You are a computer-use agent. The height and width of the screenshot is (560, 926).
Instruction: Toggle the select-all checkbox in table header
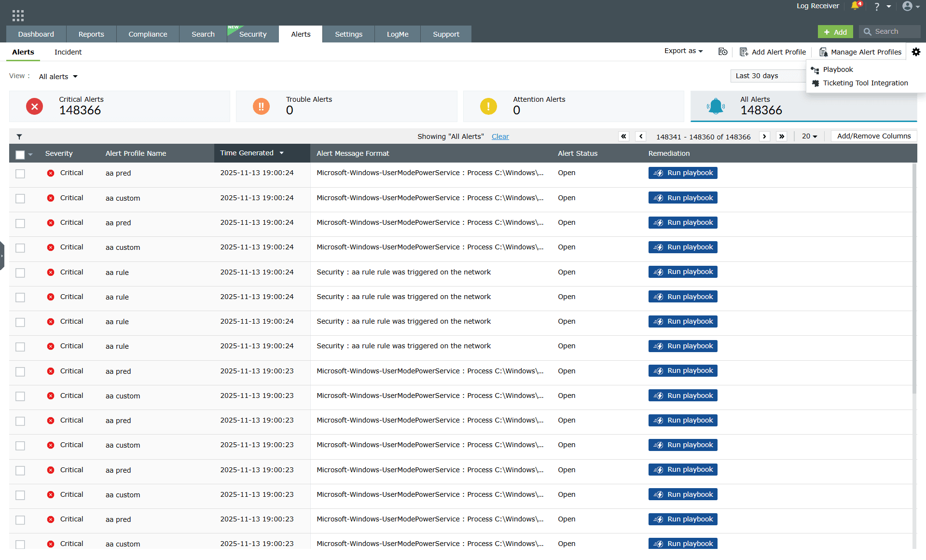(x=20, y=154)
